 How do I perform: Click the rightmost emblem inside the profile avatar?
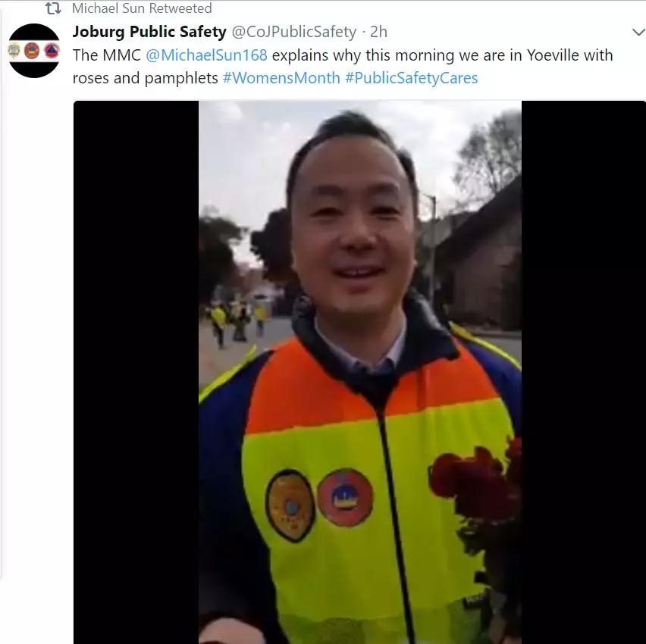[x=52, y=51]
